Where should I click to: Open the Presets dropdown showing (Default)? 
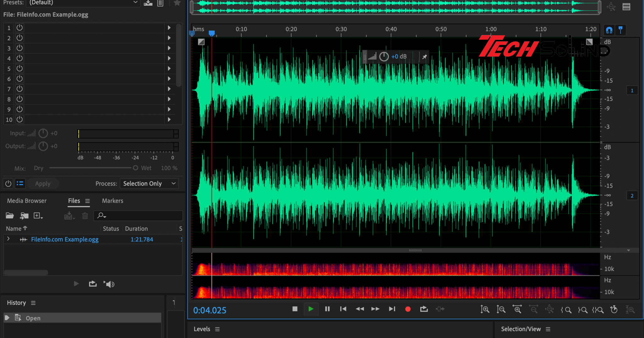(83, 3)
